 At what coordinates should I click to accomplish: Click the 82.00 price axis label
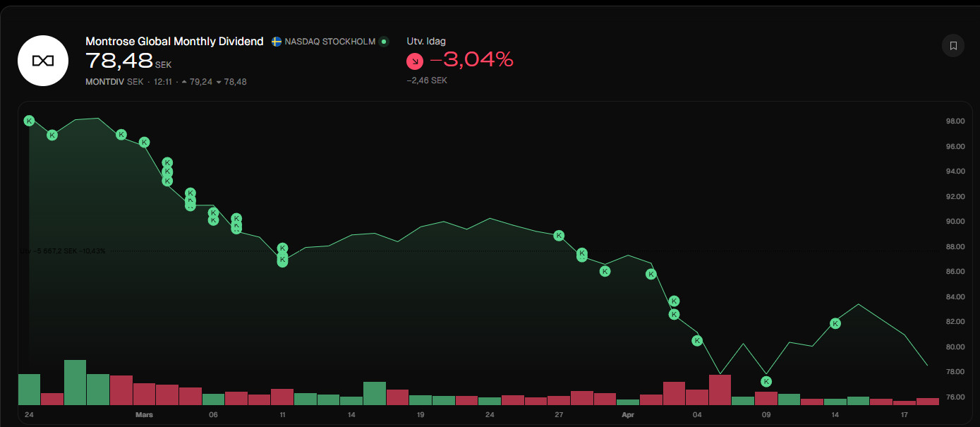point(955,322)
